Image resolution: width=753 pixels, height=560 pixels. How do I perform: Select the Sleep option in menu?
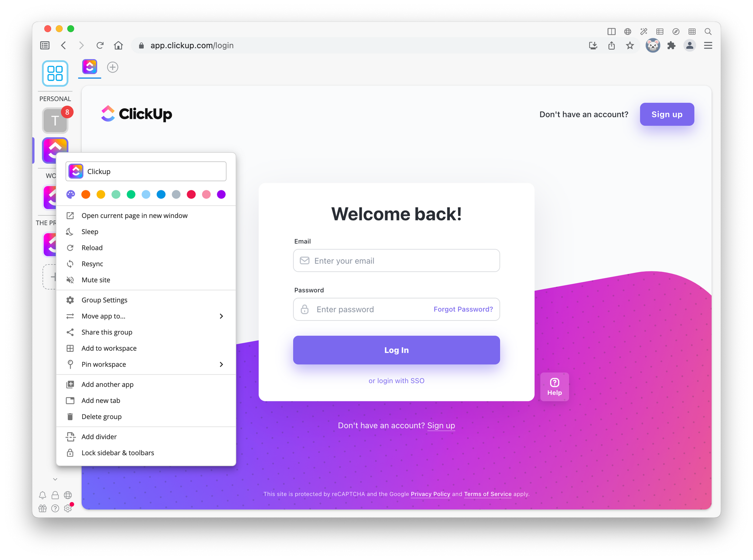[x=89, y=231]
